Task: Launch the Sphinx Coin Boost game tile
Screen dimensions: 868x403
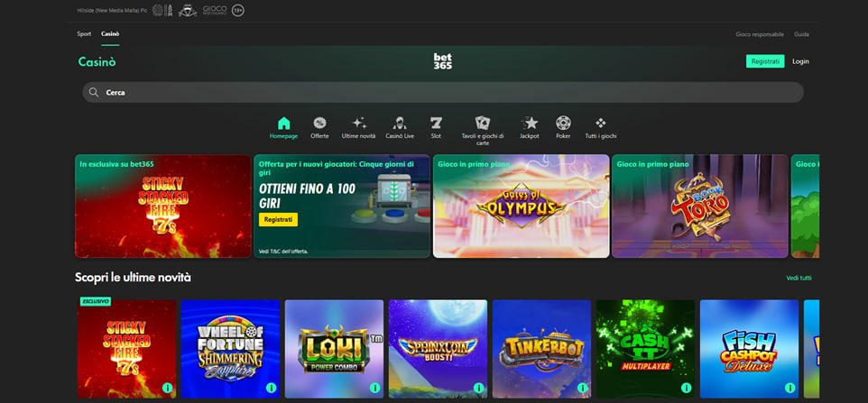Action: click(x=438, y=349)
